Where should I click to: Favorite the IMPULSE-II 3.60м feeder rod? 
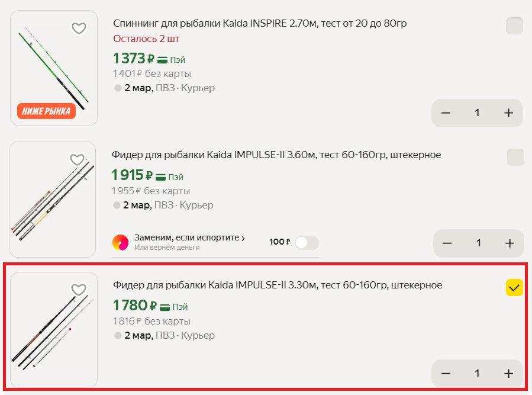click(78, 160)
